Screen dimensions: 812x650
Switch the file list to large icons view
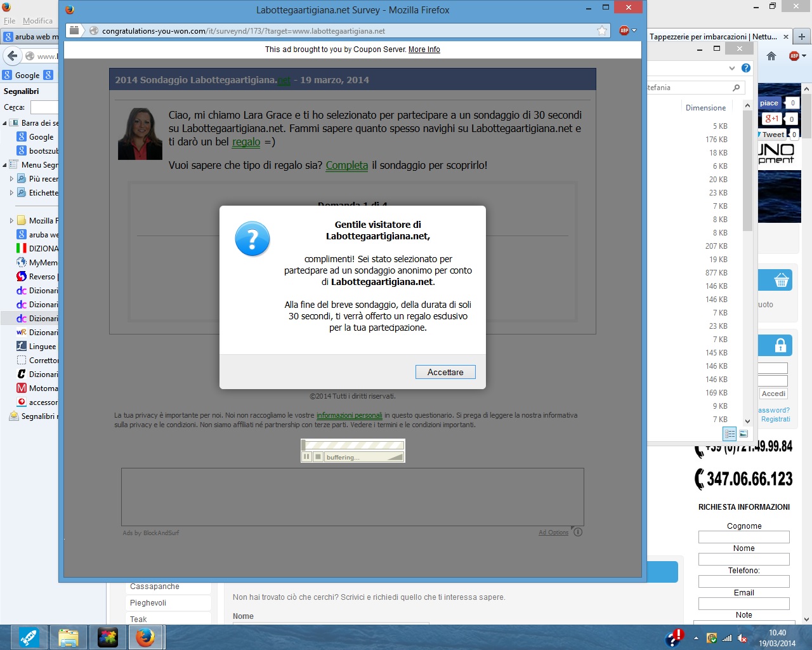743,434
